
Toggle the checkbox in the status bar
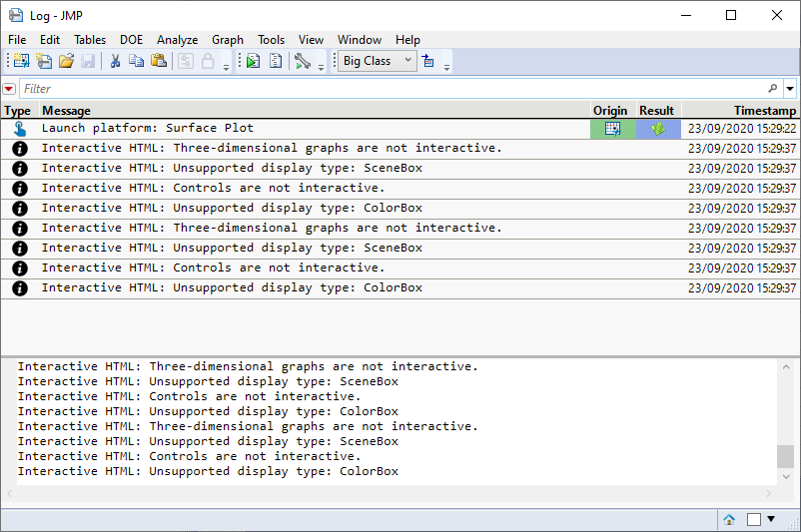click(x=754, y=519)
